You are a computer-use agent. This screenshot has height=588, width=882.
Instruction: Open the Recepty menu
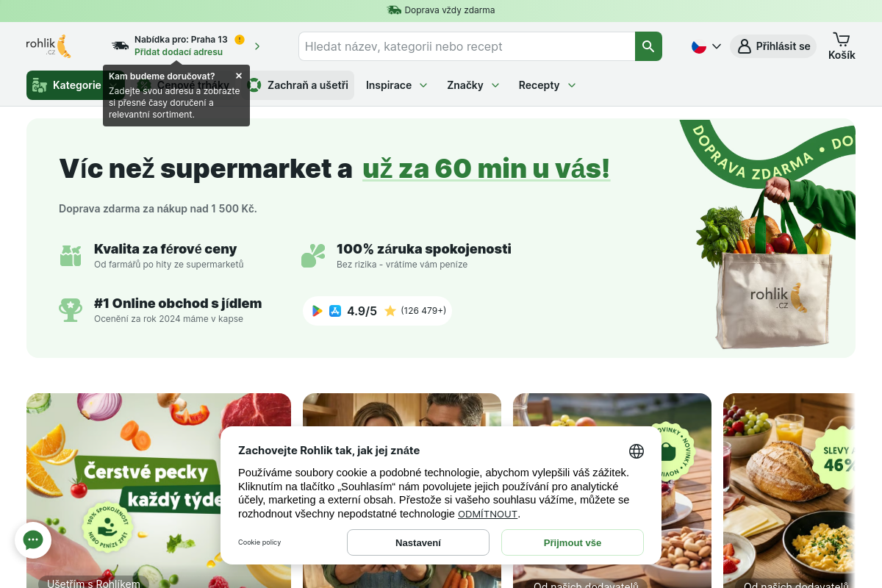pyautogui.click(x=548, y=85)
